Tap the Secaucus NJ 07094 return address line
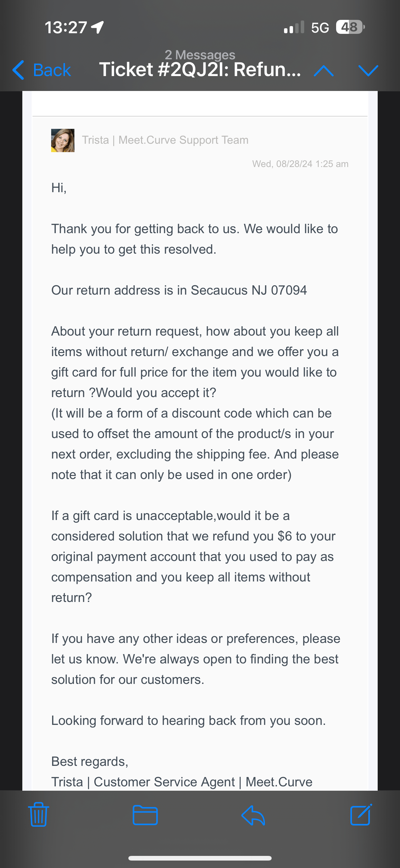Viewport: 400px width, 868px height. [179, 290]
